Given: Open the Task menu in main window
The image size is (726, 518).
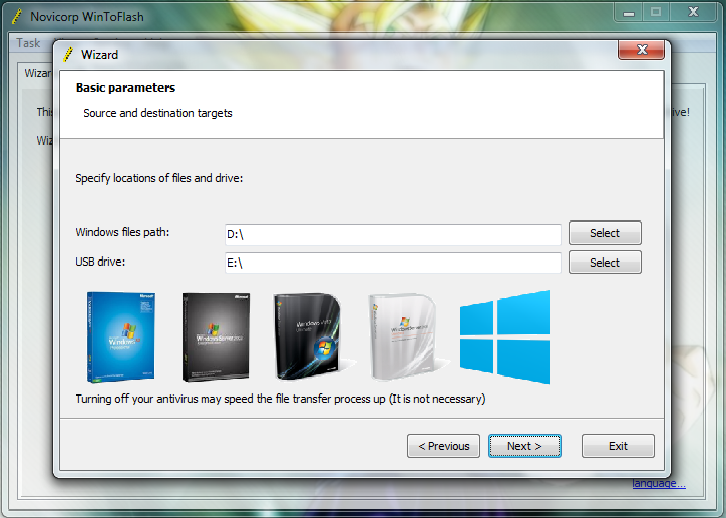Looking at the screenshot, I should click(x=28, y=43).
